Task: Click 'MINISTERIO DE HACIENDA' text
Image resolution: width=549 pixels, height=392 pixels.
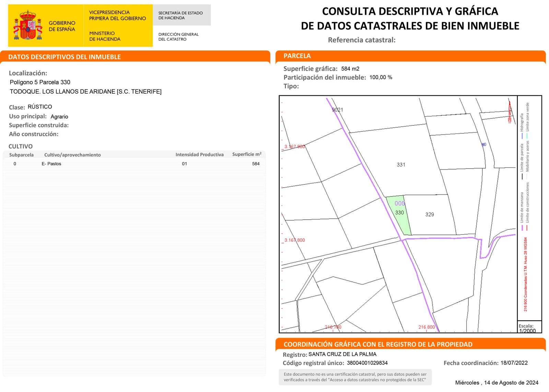Action: click(105, 36)
